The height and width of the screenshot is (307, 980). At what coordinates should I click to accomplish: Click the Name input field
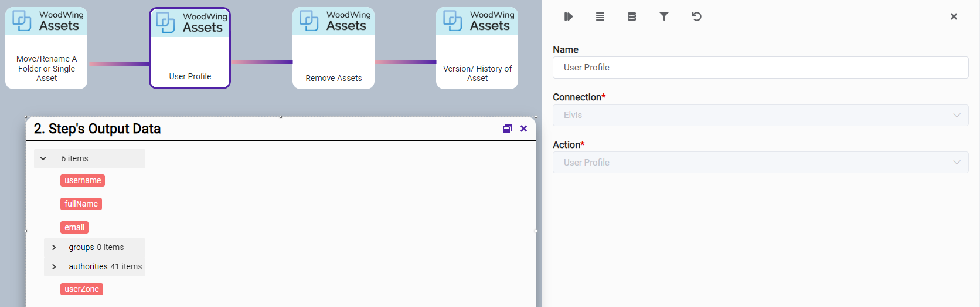[760, 68]
